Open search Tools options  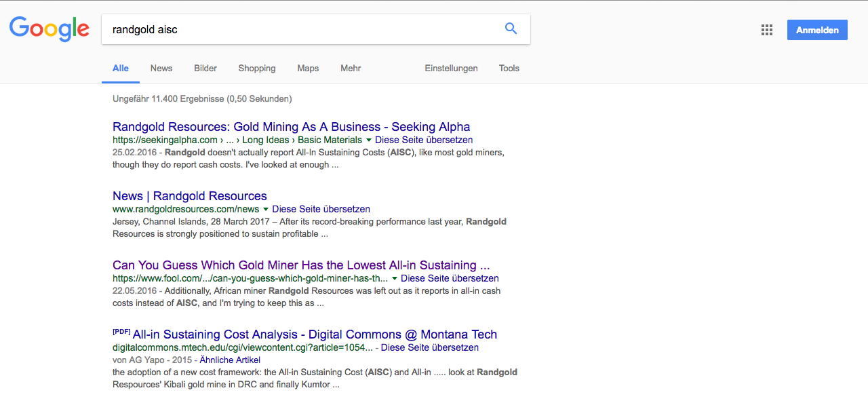point(509,69)
